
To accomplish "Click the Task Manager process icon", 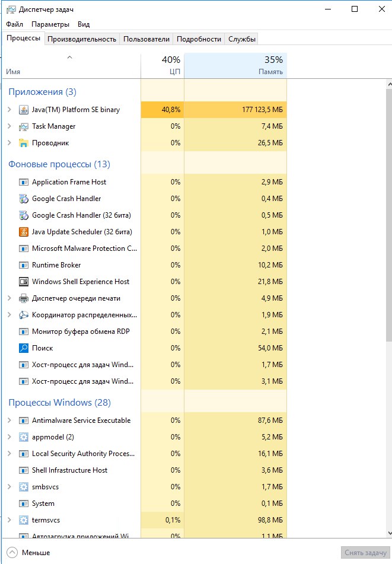I will click(x=23, y=126).
